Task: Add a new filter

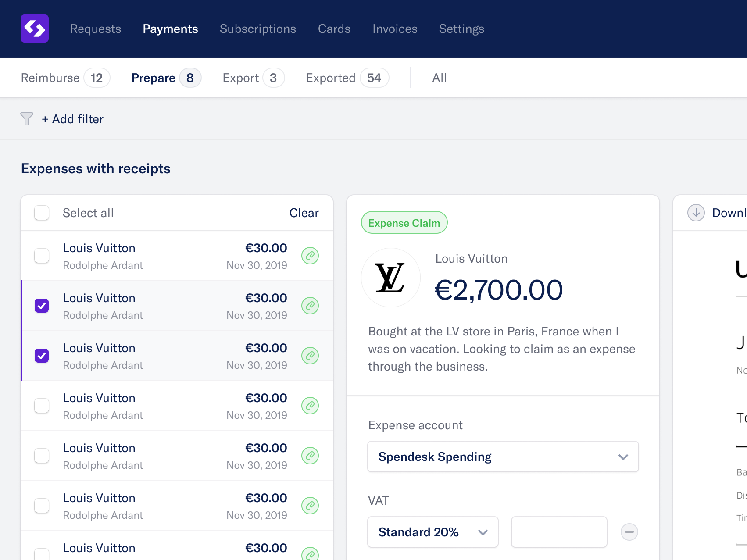Action: [73, 119]
